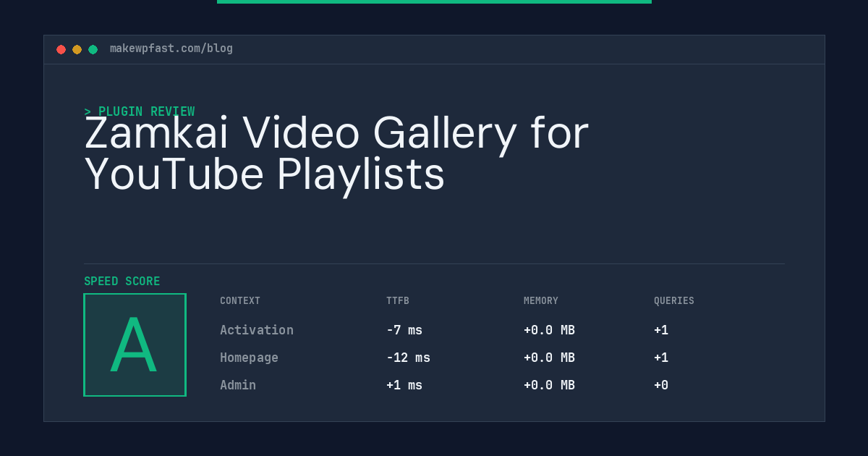Image resolution: width=868 pixels, height=456 pixels.
Task: Click the '+0' queries value
Action: 661,385
